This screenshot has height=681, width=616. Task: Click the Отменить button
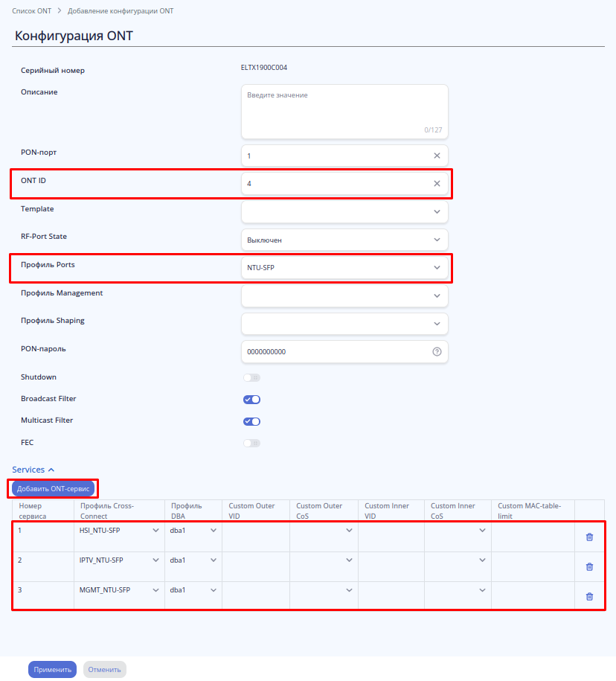coord(104,669)
